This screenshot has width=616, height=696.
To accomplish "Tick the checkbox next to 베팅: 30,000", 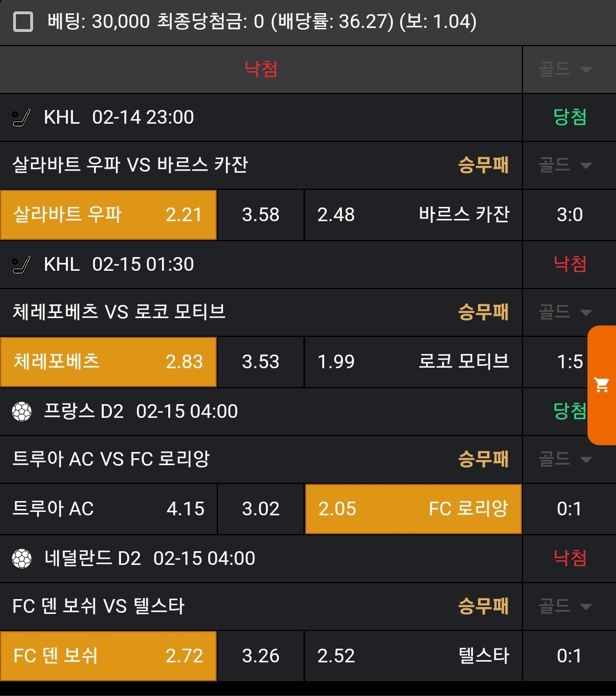I will [23, 22].
